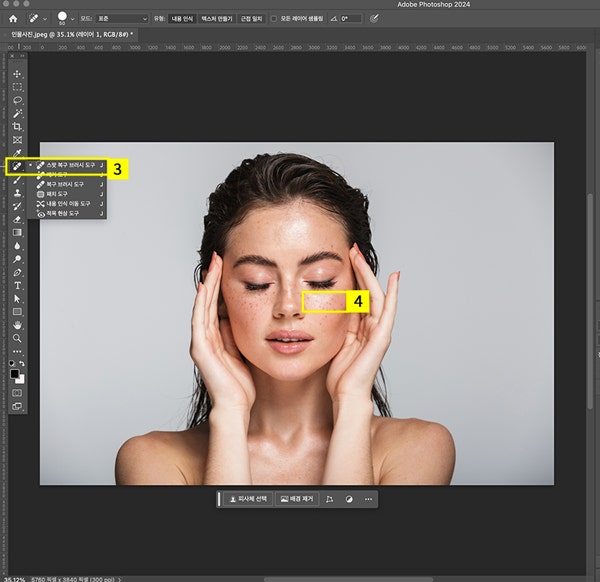The image size is (600, 582).
Task: Select the Hand tool
Action: [x=18, y=325]
